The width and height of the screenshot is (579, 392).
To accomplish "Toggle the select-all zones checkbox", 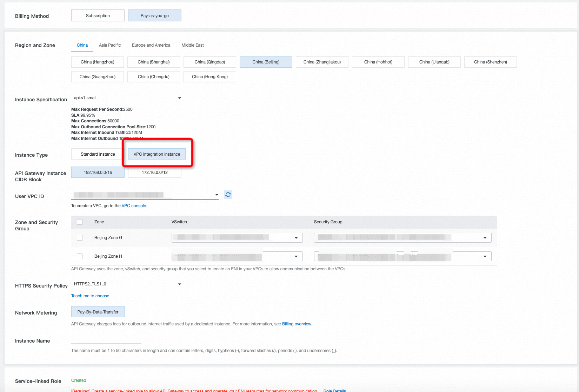I will click(x=80, y=222).
